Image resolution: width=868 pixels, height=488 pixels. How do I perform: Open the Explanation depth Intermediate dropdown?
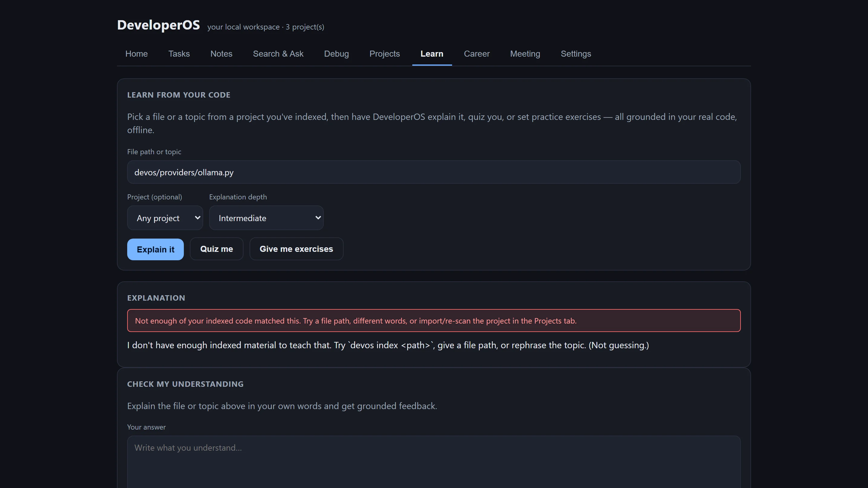click(266, 218)
